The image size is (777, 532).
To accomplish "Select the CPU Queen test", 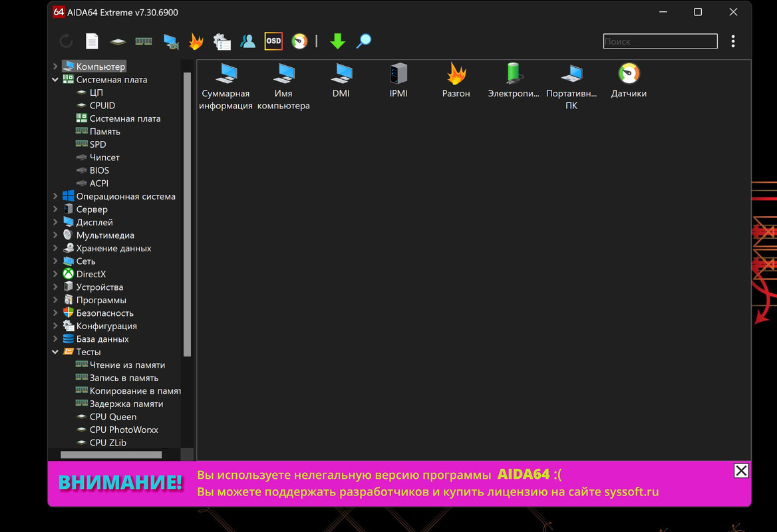I will point(106,416).
